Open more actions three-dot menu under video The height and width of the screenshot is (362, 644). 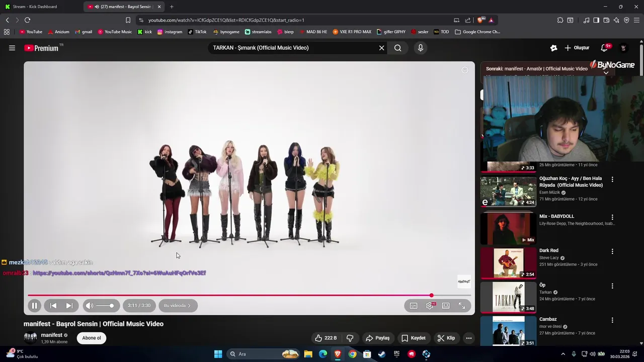[x=469, y=338]
